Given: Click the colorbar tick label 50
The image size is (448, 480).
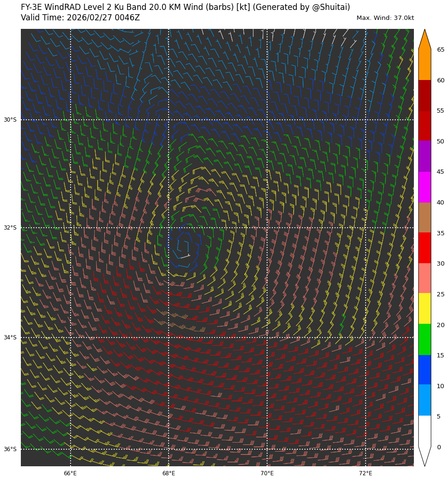Looking at the screenshot, I should pyautogui.click(x=440, y=142).
